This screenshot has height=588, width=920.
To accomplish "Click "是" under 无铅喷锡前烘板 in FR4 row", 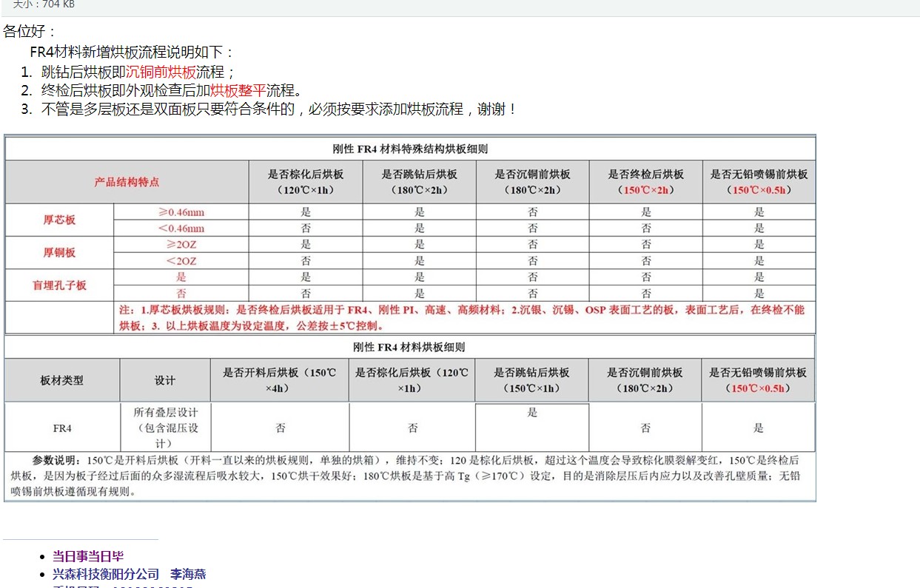I will point(759,428).
